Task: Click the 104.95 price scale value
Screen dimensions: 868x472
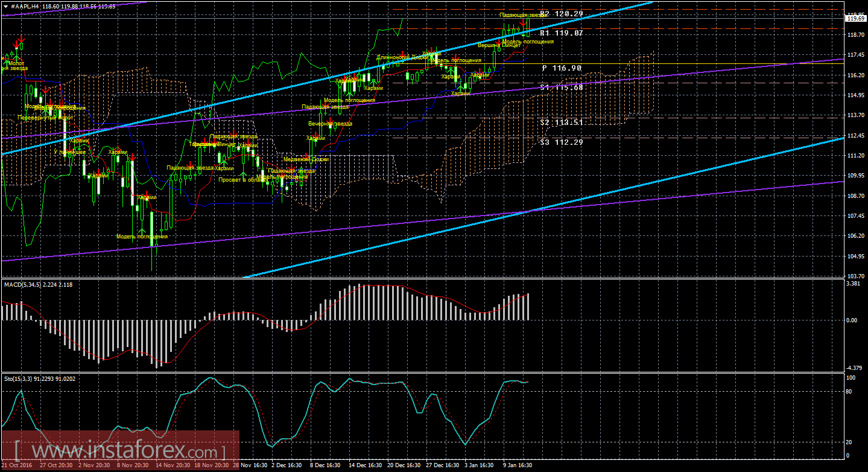Action: [855, 257]
